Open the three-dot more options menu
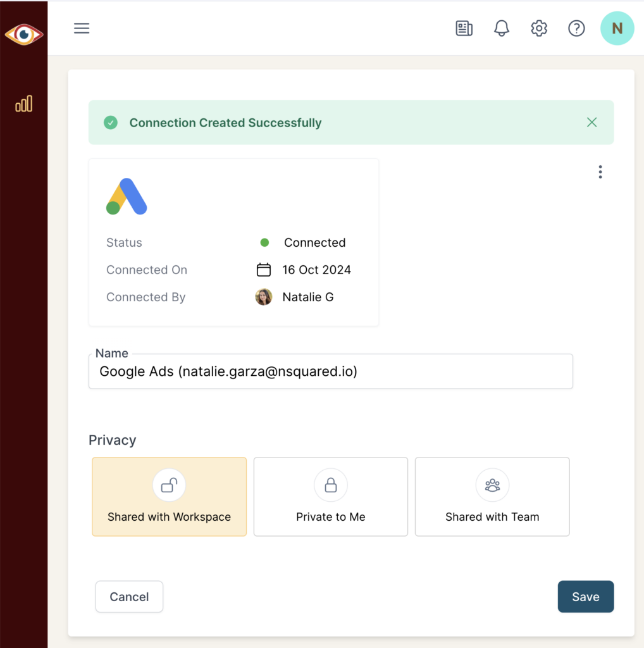The height and width of the screenshot is (648, 644). pos(600,172)
